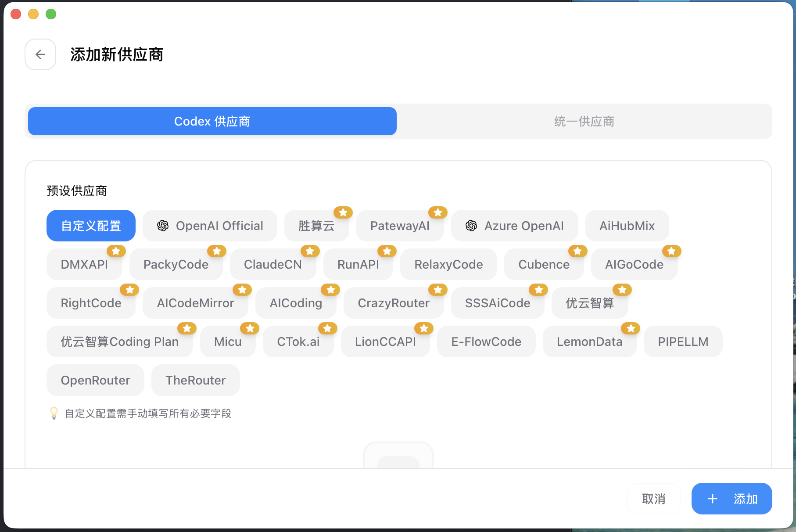Choose LionCCAPI provider
This screenshot has height=532, width=796.
[x=385, y=341]
